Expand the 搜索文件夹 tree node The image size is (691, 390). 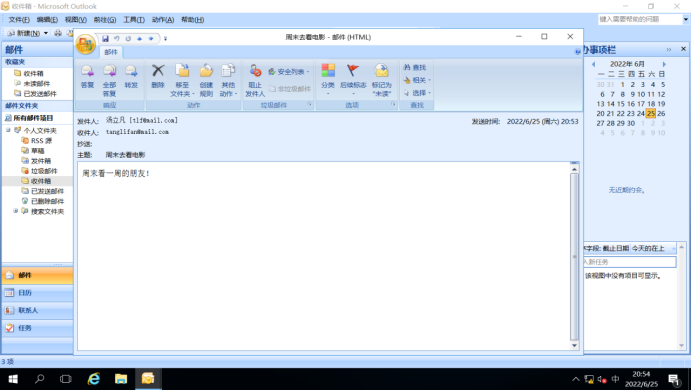click(x=15, y=211)
